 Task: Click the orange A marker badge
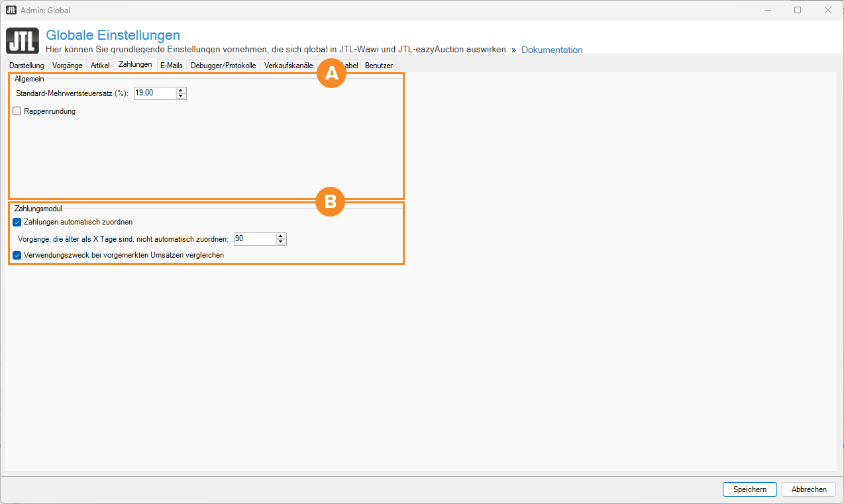tap(331, 74)
